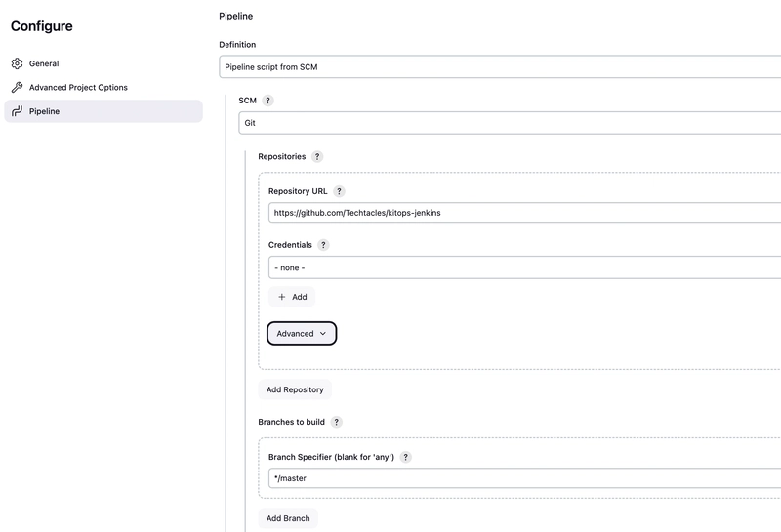Open the Credentials dropdown

point(524,267)
